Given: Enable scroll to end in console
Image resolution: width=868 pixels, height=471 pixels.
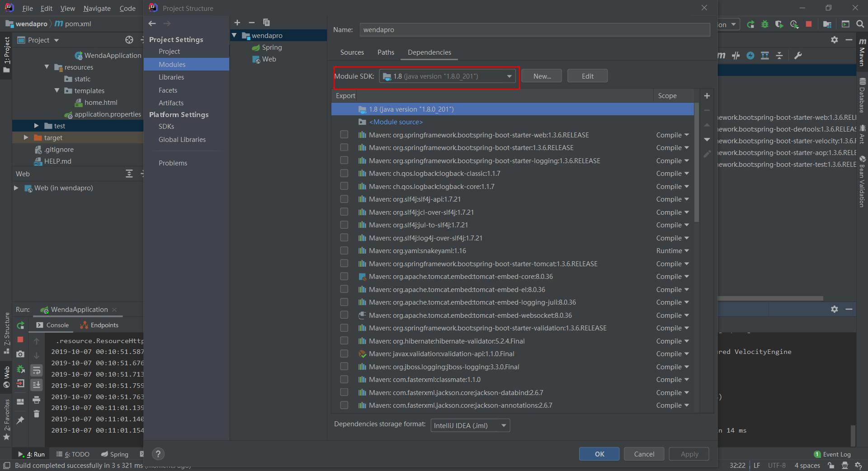Looking at the screenshot, I should point(36,385).
